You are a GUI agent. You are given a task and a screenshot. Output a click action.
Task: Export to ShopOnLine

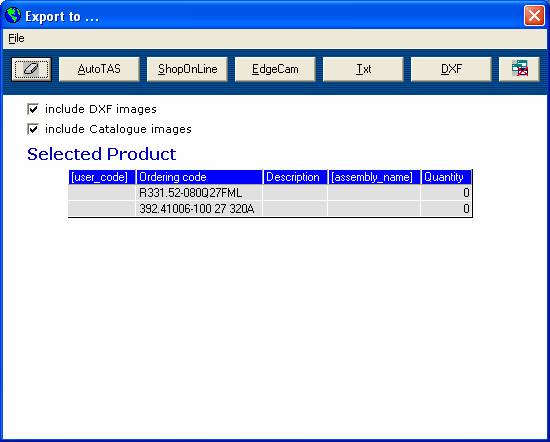click(x=187, y=69)
